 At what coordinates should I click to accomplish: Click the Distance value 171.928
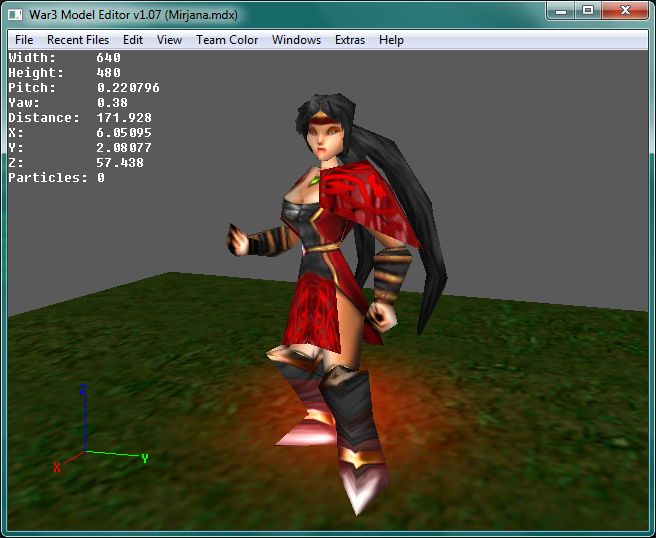124,118
